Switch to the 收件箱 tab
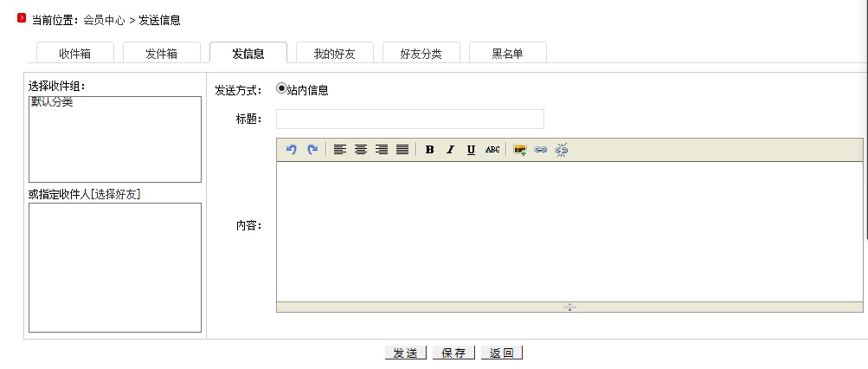This screenshot has height=369, width=868. [x=74, y=54]
